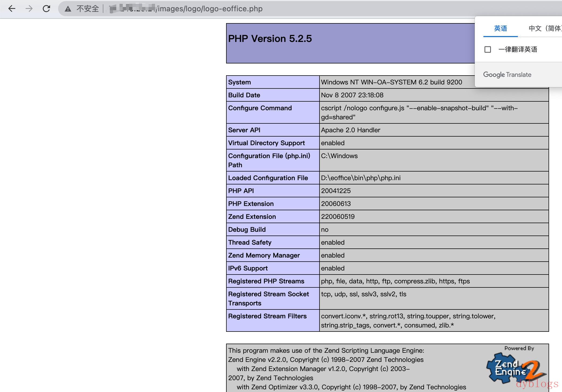Click the C:\Windows value
Screen dimensions: 562x392
coord(339,156)
